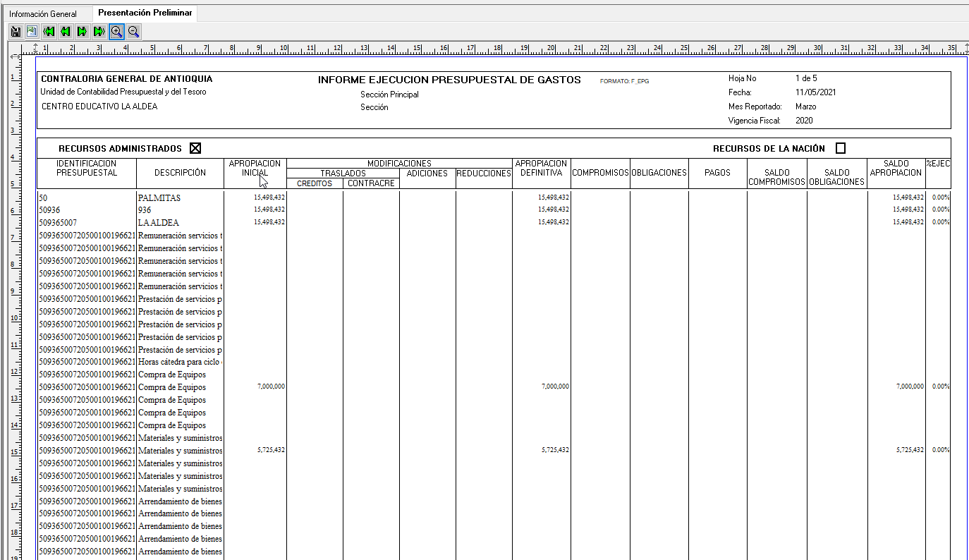Check the Recursos de la Nación box
This screenshot has height=560, width=969.
pyautogui.click(x=840, y=148)
